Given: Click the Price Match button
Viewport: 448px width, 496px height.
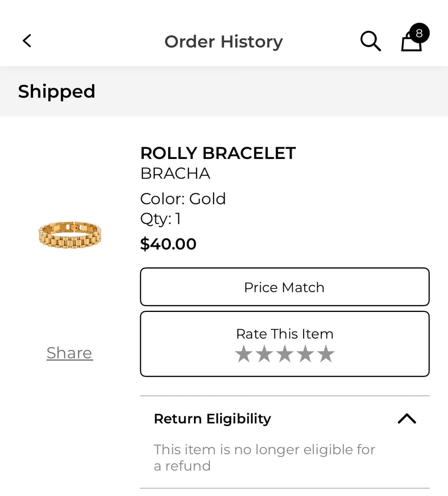Looking at the screenshot, I should 284,287.
